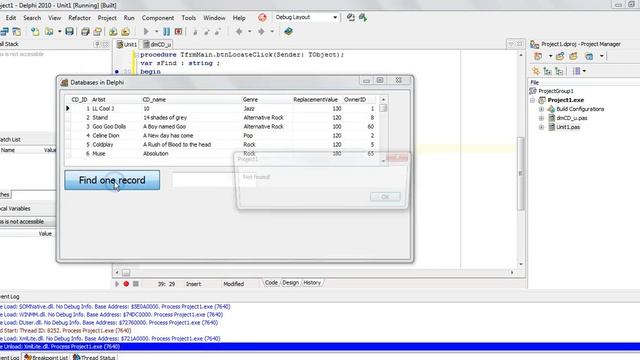The image size is (640, 360).
Task: Click the New Items icon in toolbar
Action: coord(35,31)
